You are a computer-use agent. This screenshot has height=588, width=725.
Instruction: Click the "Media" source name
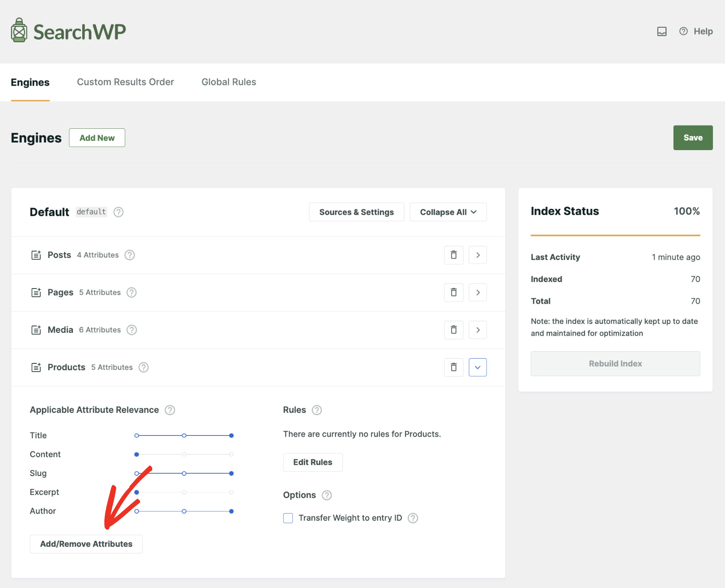(x=60, y=330)
